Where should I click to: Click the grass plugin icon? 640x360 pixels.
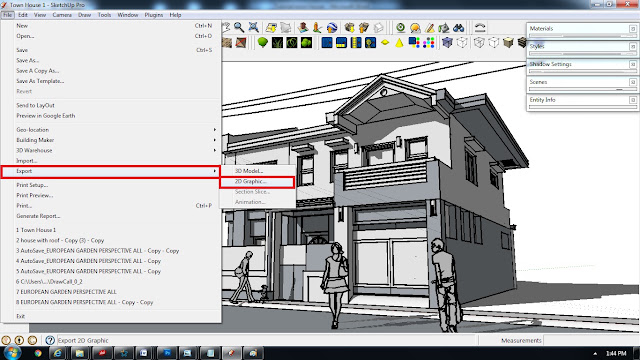pos(277,42)
